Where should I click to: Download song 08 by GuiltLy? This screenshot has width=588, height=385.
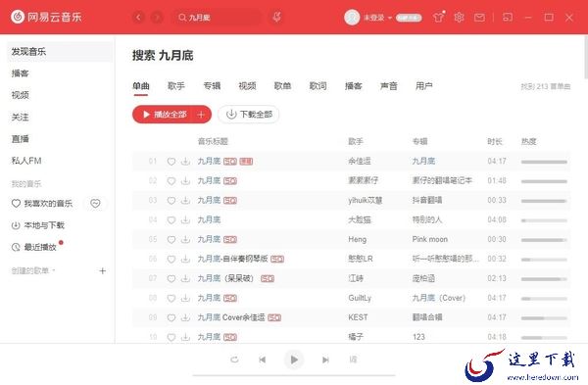point(185,299)
